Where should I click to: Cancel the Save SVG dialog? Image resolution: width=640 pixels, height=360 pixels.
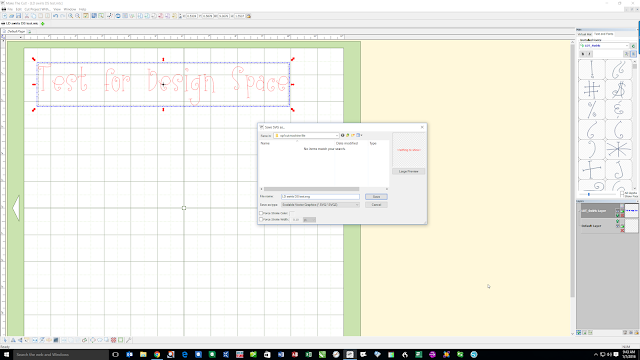(x=376, y=204)
